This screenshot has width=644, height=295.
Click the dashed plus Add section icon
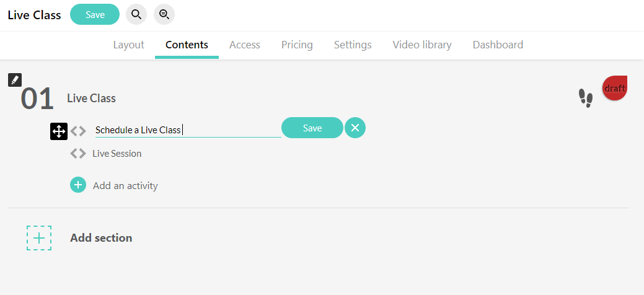click(39, 238)
